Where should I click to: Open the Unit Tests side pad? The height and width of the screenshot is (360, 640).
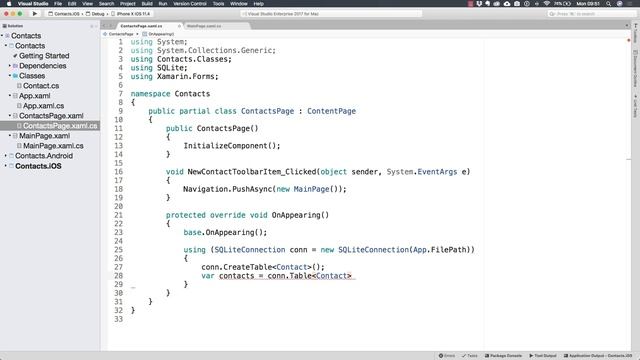[x=636, y=106]
